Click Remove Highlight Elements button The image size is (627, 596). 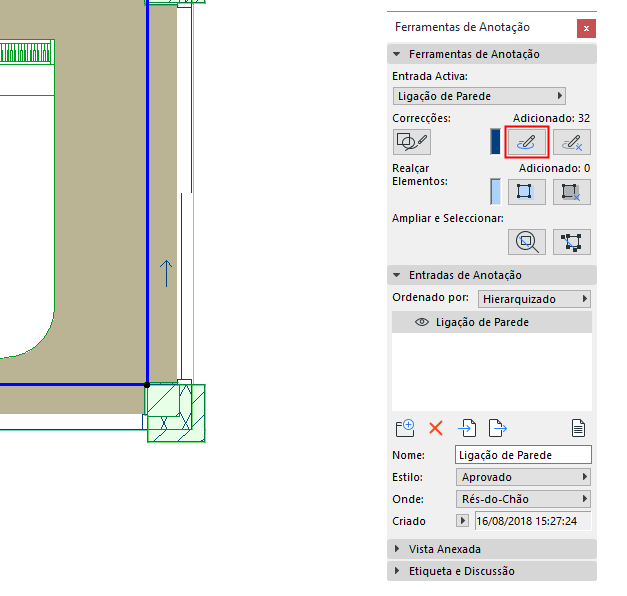click(x=572, y=192)
